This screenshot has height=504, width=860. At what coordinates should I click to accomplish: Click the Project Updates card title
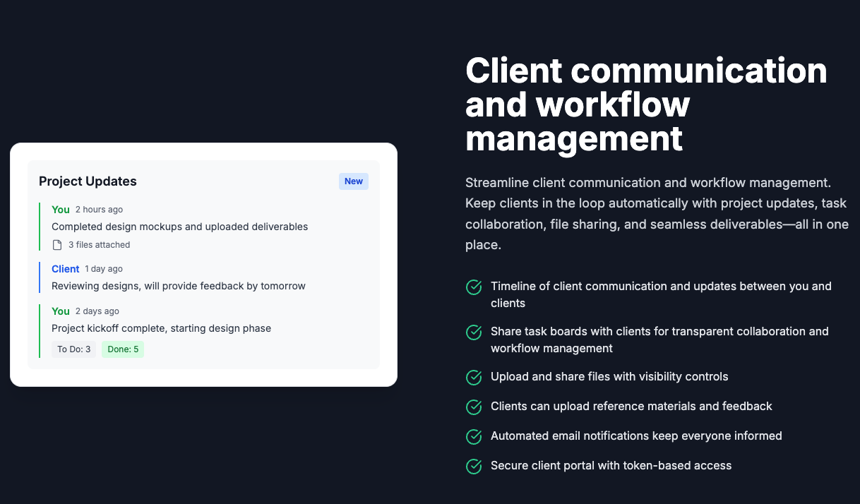coord(88,181)
